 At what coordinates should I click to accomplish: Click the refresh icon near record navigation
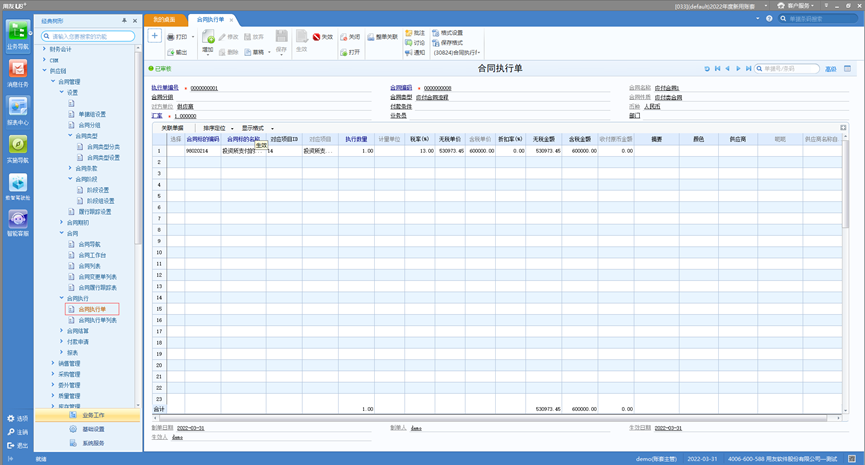(707, 68)
